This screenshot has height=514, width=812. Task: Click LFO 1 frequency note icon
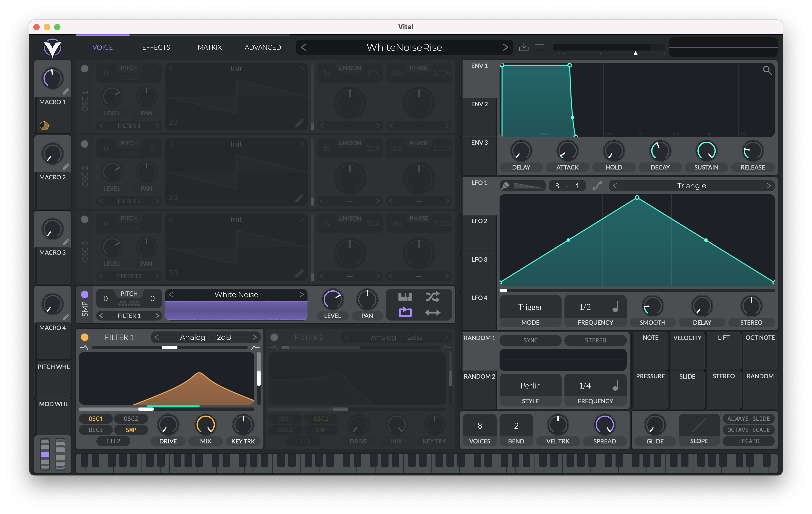click(x=616, y=307)
